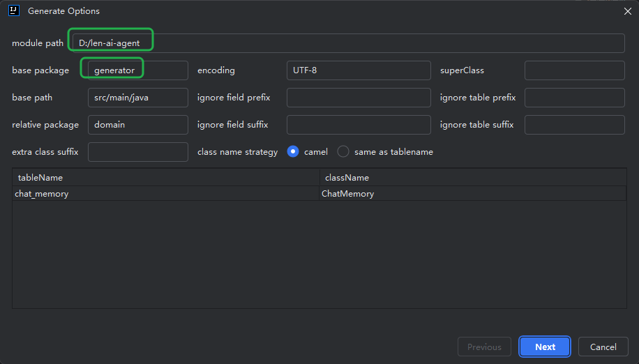Select the camel class name strategy
Screen dimensions: 639x364
coord(293,152)
